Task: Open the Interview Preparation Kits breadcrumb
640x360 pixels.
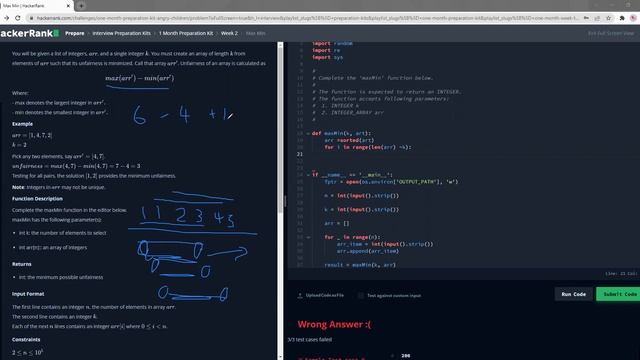Action: [x=121, y=33]
